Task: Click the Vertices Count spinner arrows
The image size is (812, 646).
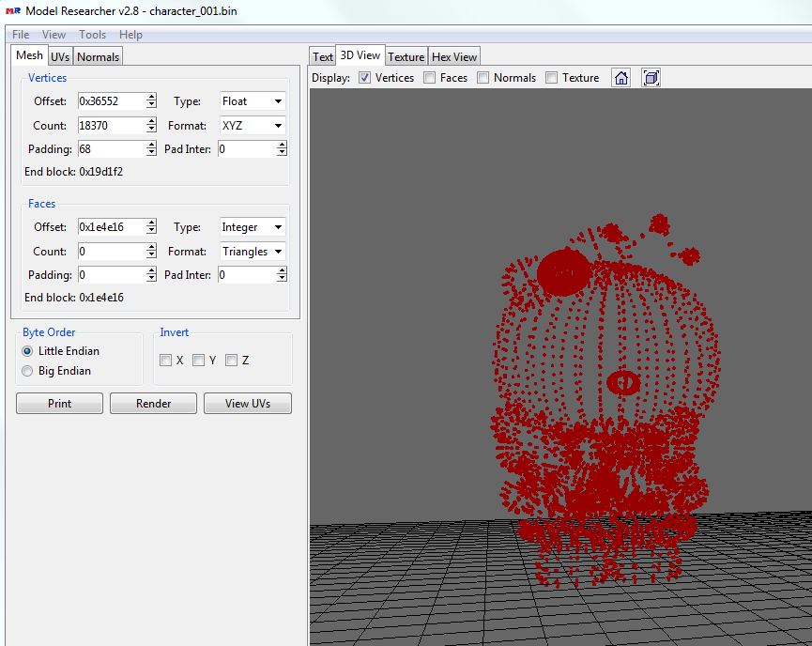Action: [151, 126]
